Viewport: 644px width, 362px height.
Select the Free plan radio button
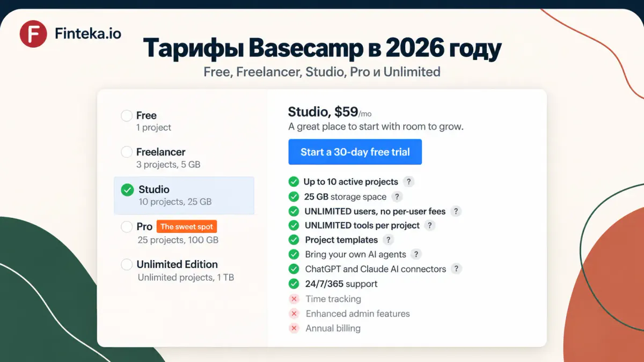click(x=127, y=115)
